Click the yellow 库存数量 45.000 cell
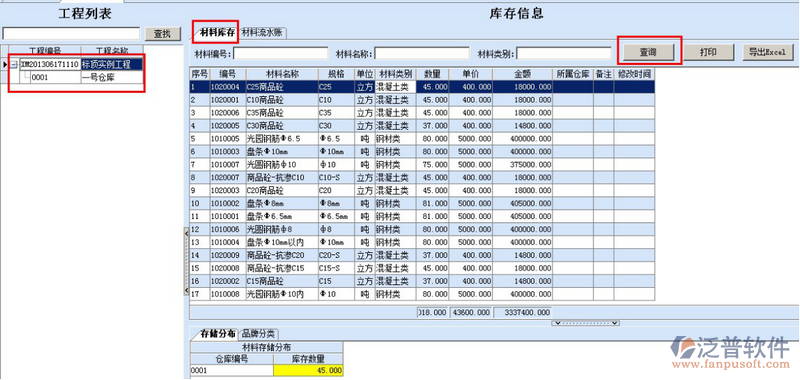800x380 pixels. 309,370
